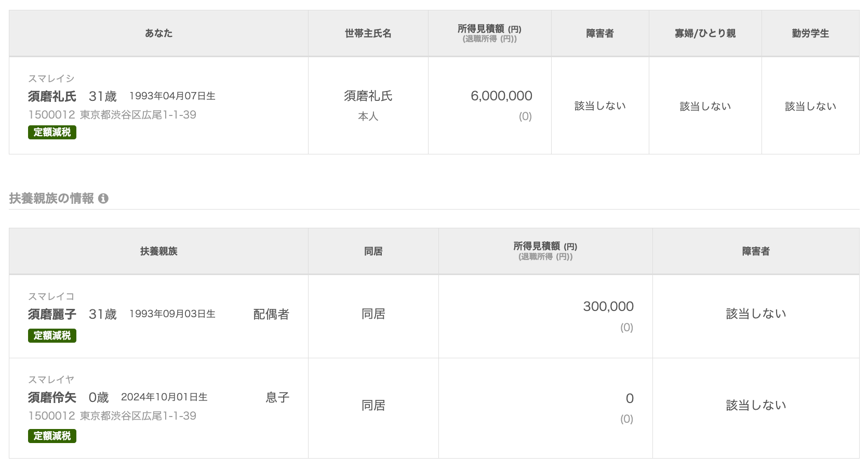Click the 300,000 income value for spouse
Screen dimensions: 868x468
(608, 306)
